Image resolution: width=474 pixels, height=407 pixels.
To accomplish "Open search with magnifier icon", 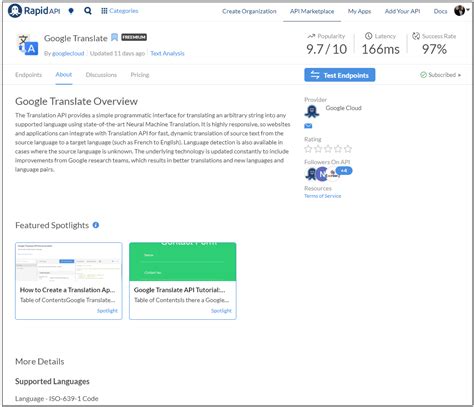I will (88, 11).
